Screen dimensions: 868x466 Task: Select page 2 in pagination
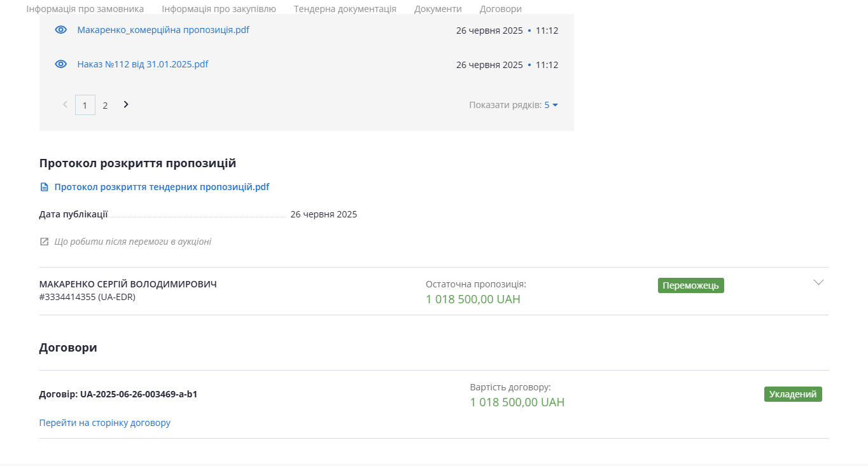coord(106,106)
